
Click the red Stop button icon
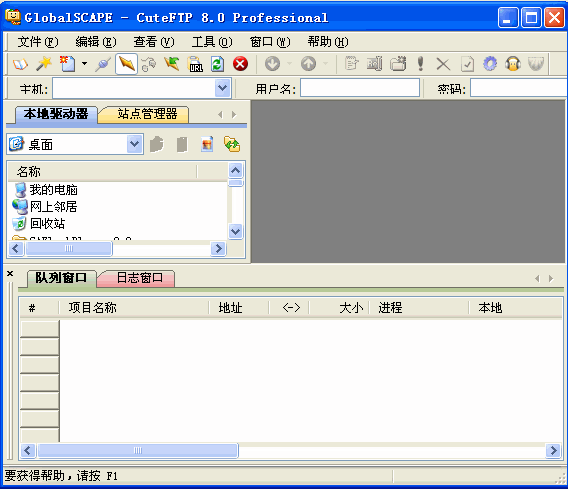pos(241,64)
